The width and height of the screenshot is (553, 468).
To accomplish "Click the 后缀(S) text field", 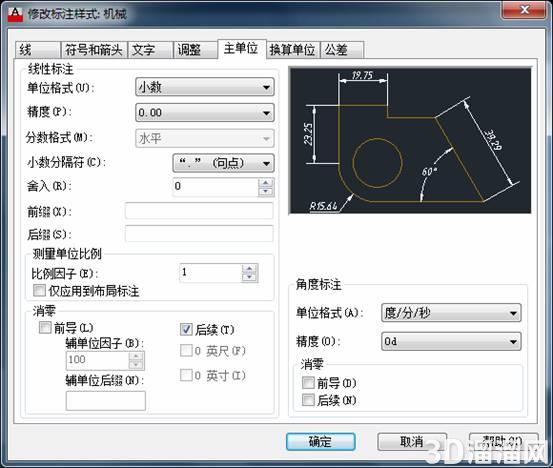I will click(x=199, y=233).
